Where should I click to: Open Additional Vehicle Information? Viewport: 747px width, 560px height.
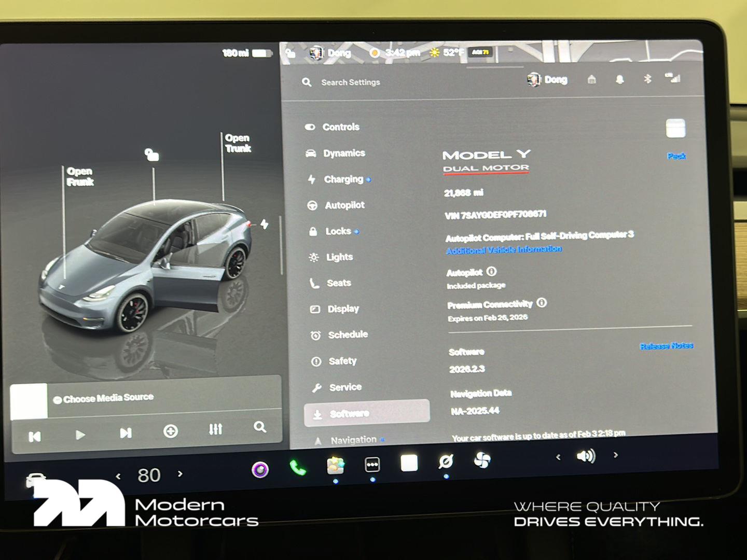pos(503,249)
